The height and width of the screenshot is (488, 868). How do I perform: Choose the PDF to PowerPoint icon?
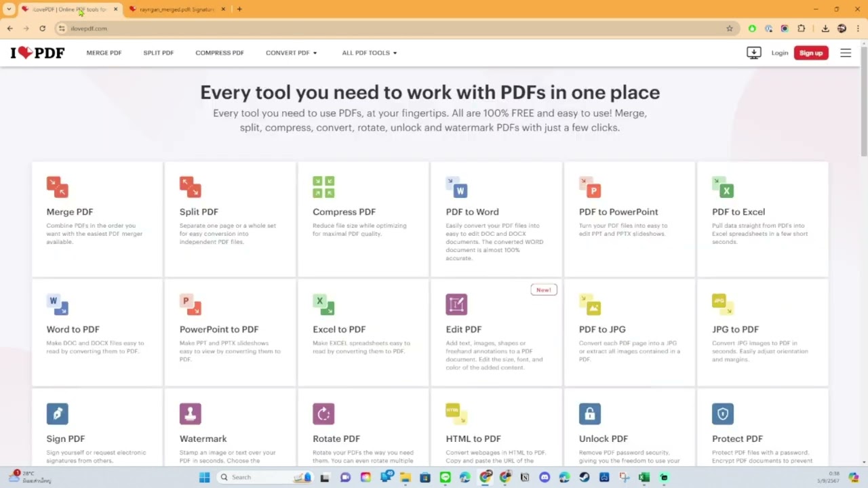[590, 186]
